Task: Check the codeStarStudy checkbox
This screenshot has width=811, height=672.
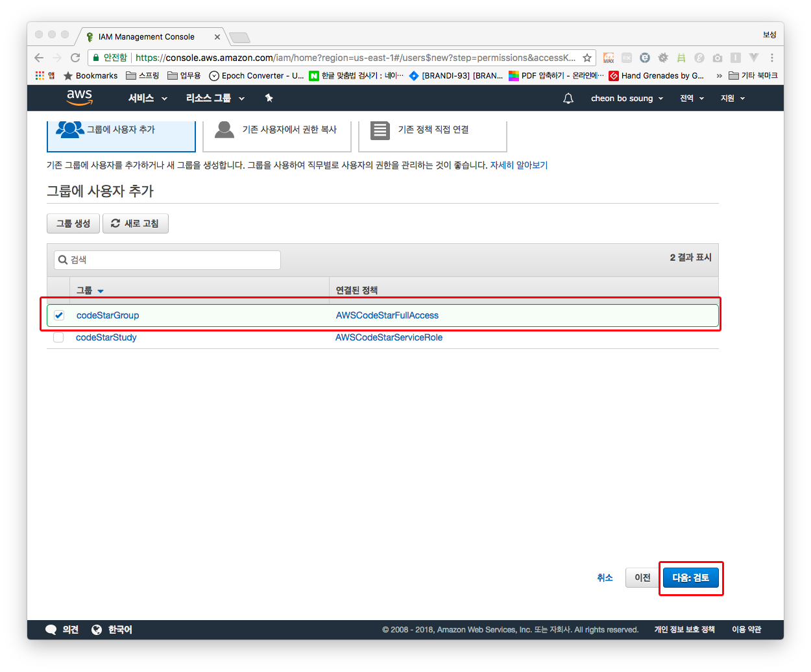Action: [x=58, y=337]
